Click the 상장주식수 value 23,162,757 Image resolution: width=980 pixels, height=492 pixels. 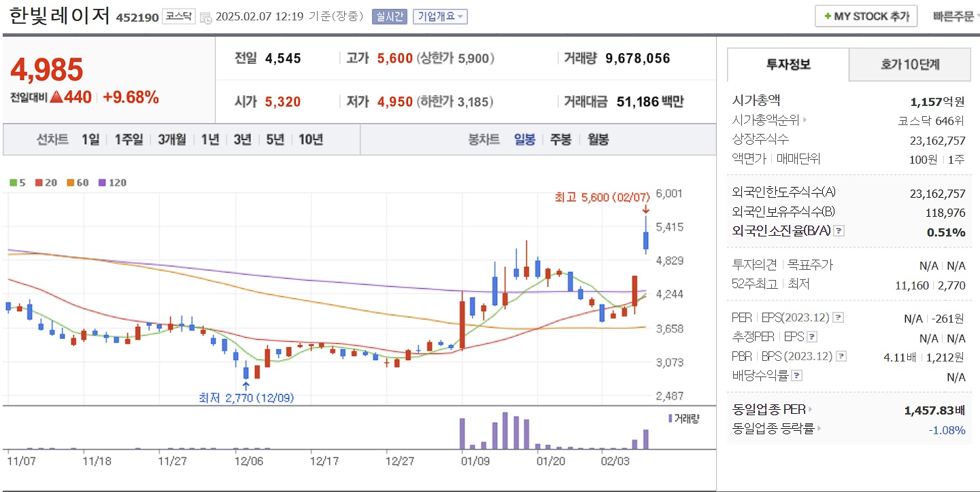[x=937, y=140]
